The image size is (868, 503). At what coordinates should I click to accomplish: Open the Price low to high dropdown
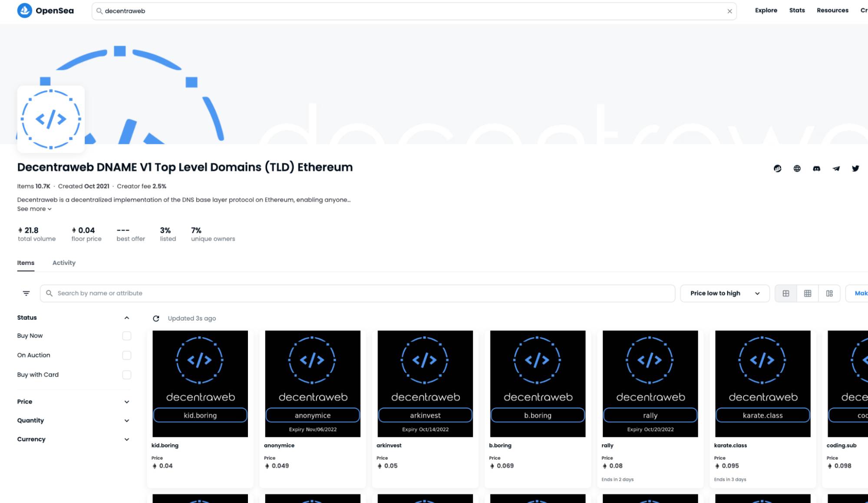[x=724, y=293]
